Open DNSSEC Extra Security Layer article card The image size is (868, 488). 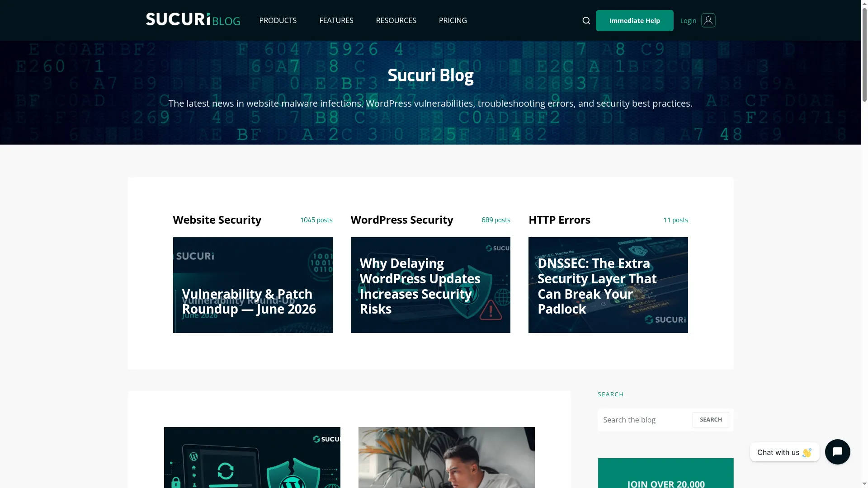(608, 285)
